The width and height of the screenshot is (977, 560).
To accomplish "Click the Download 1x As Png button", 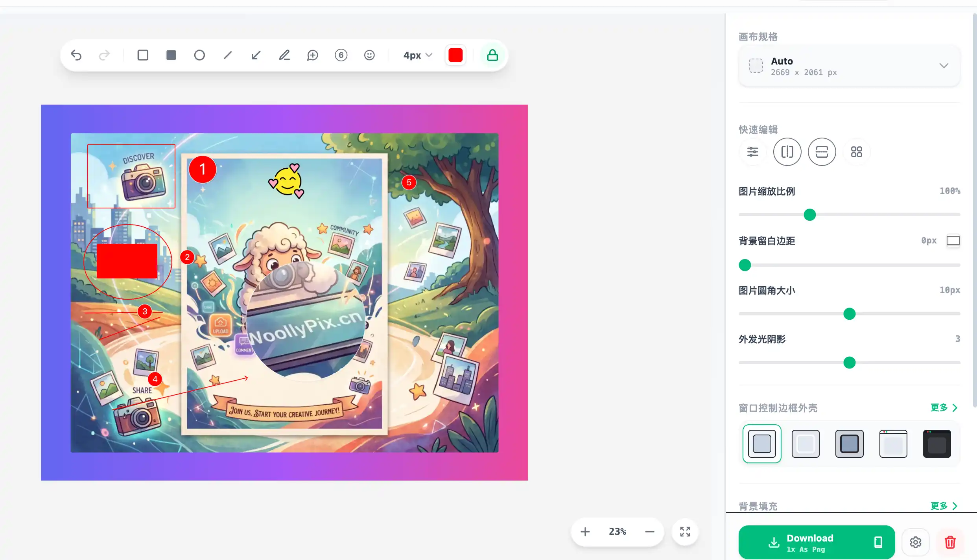I will pyautogui.click(x=817, y=542).
